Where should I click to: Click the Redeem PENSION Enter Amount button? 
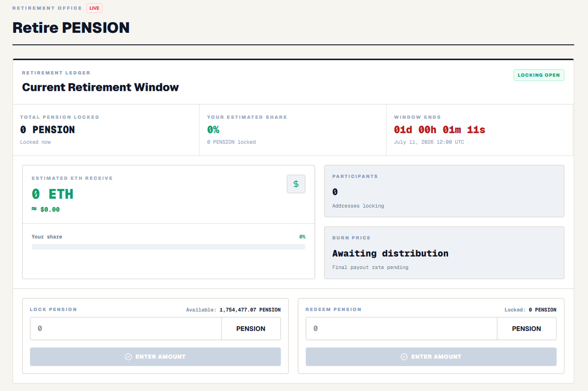tap(431, 357)
